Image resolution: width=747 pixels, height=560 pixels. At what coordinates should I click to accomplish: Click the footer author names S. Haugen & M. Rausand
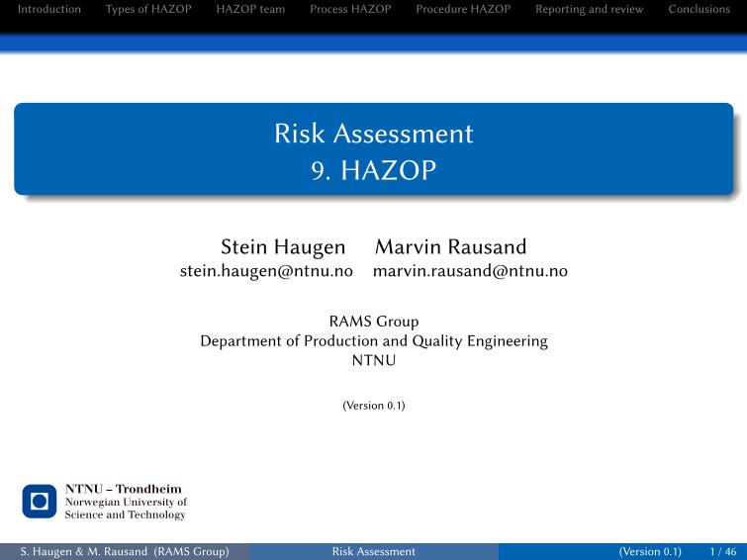click(x=125, y=550)
